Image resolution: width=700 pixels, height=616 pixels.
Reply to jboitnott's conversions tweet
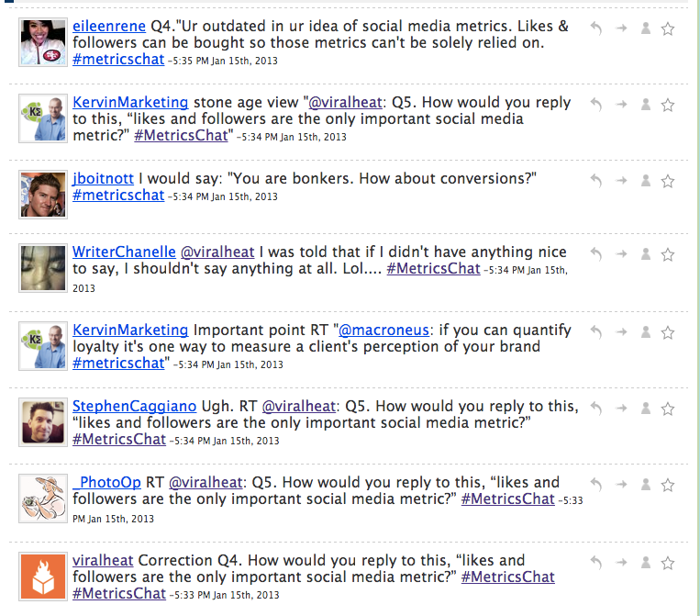point(597,180)
